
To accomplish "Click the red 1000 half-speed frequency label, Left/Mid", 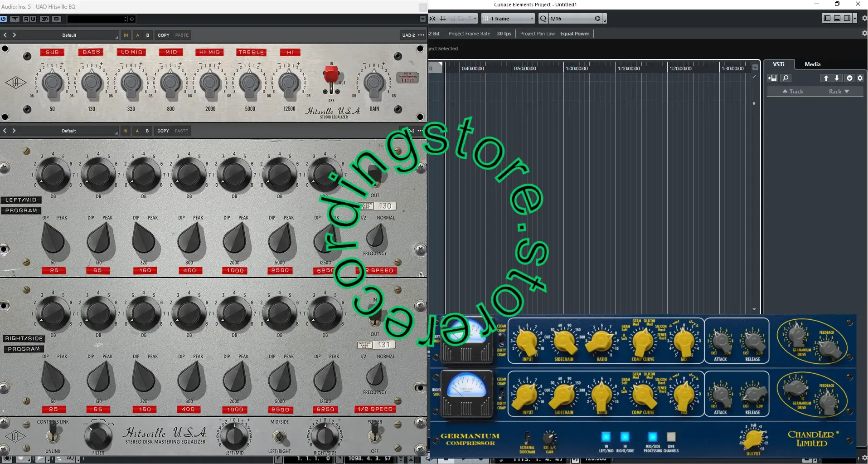I will pyautogui.click(x=235, y=270).
